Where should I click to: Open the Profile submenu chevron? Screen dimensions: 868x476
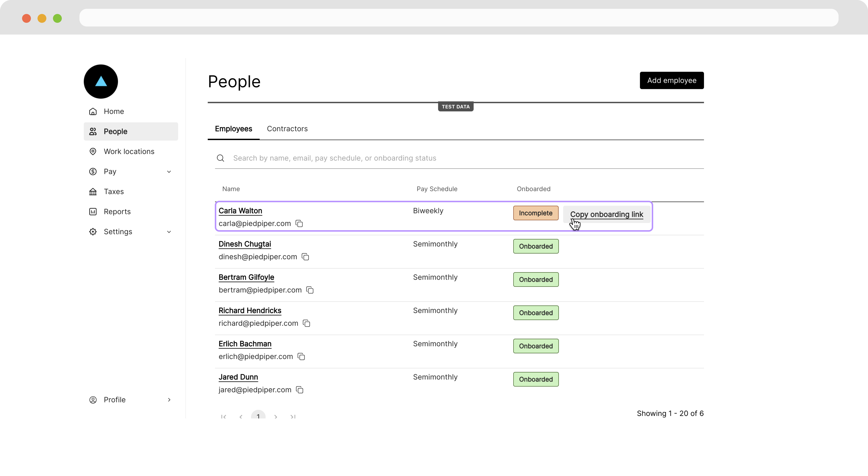169,400
